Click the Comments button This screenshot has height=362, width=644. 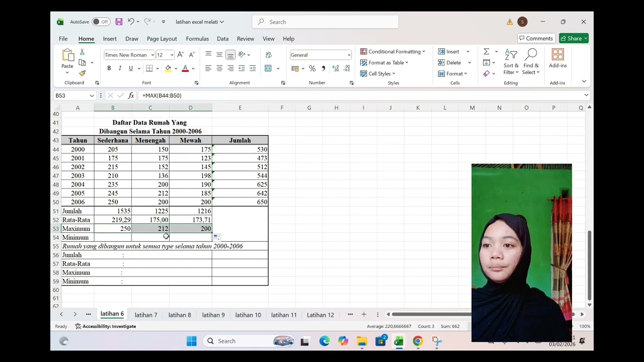pyautogui.click(x=536, y=38)
